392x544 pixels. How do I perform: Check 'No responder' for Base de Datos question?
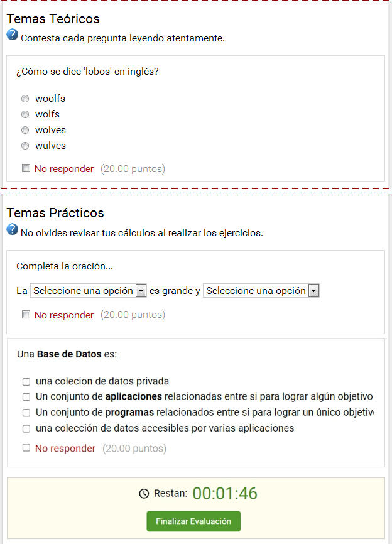pos(26,448)
